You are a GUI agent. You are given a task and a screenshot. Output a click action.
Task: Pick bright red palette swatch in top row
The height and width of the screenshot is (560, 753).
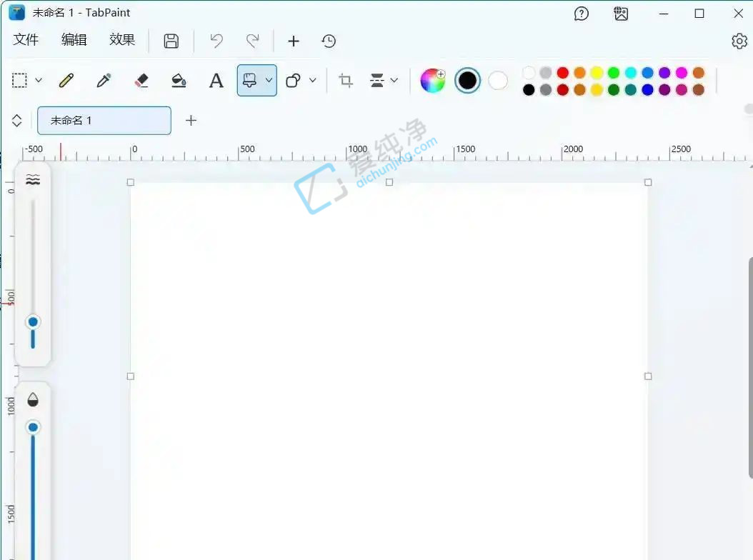point(563,73)
